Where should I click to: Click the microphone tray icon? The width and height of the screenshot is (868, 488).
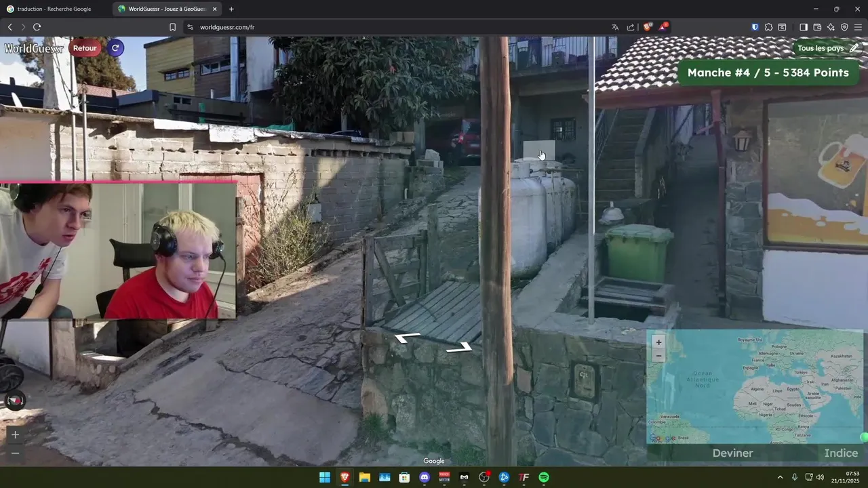tap(795, 477)
